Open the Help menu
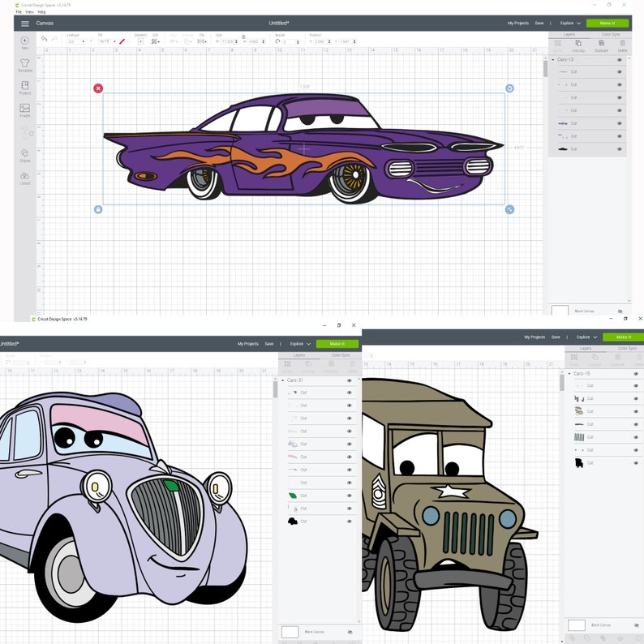The height and width of the screenshot is (644, 644). [x=41, y=12]
